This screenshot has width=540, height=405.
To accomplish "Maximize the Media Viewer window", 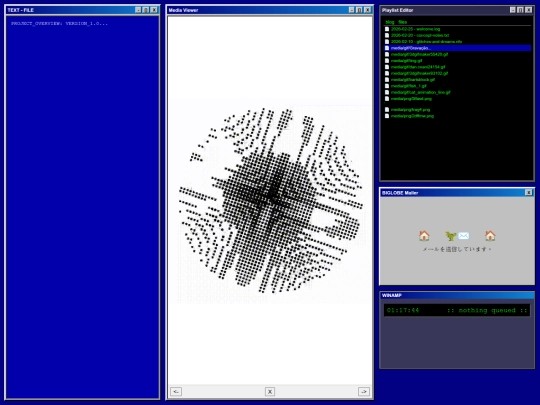I will click(x=359, y=10).
